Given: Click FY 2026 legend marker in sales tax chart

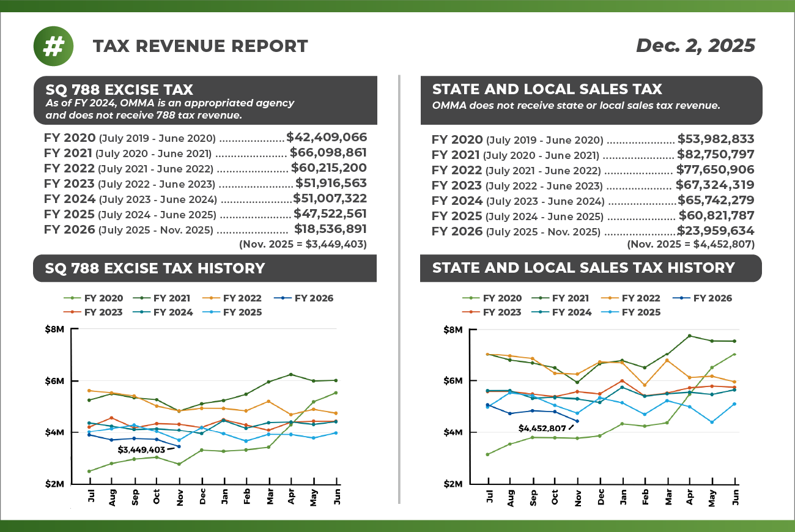Looking at the screenshot, I should coord(681,298).
